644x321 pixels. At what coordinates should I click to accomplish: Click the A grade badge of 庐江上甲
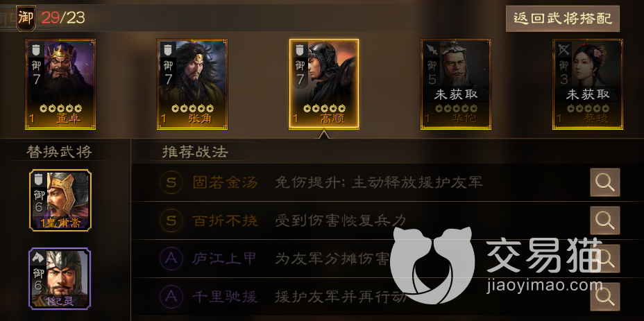[171, 259]
